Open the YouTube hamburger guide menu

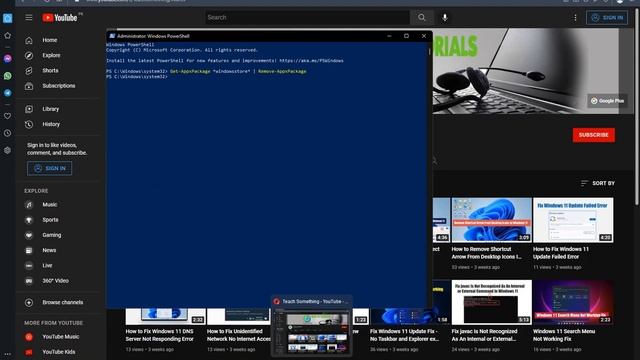[29, 18]
